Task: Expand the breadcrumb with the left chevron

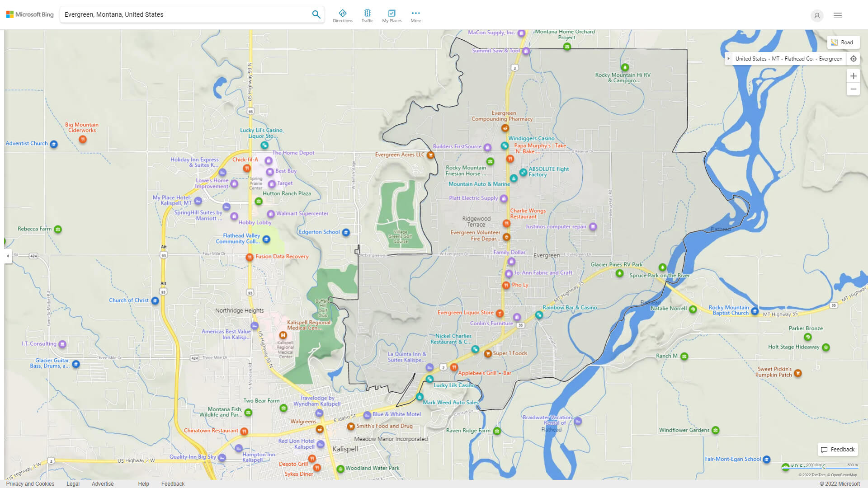Action: pyautogui.click(x=729, y=59)
